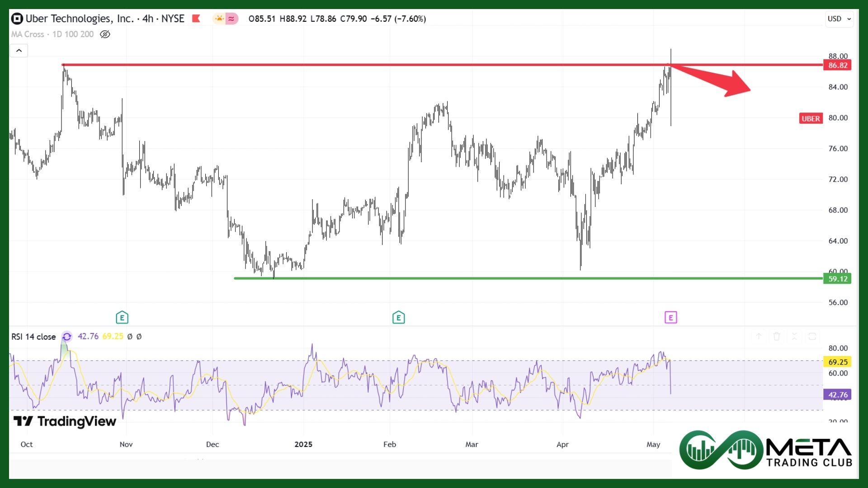Click the UBER ticker price tag

click(811, 118)
